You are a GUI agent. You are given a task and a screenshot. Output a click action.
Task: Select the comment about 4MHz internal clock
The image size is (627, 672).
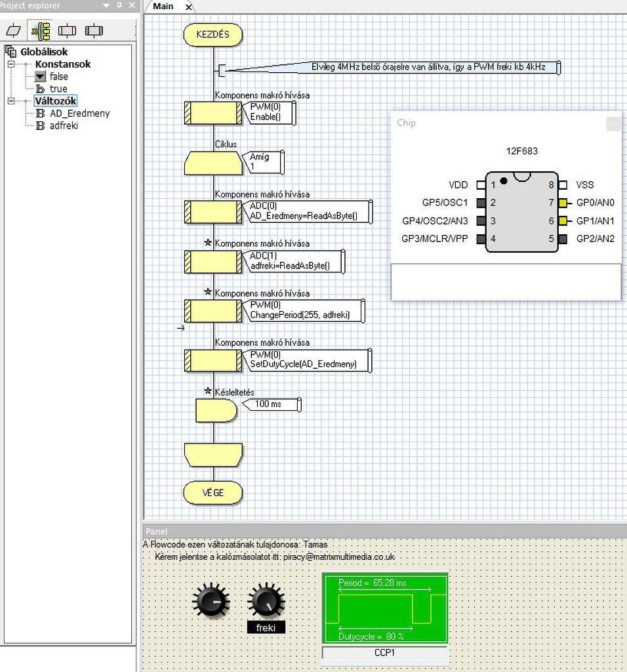(x=428, y=67)
